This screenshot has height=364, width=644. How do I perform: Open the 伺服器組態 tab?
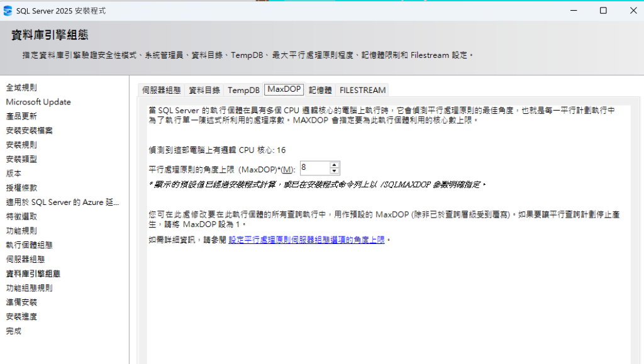(162, 90)
